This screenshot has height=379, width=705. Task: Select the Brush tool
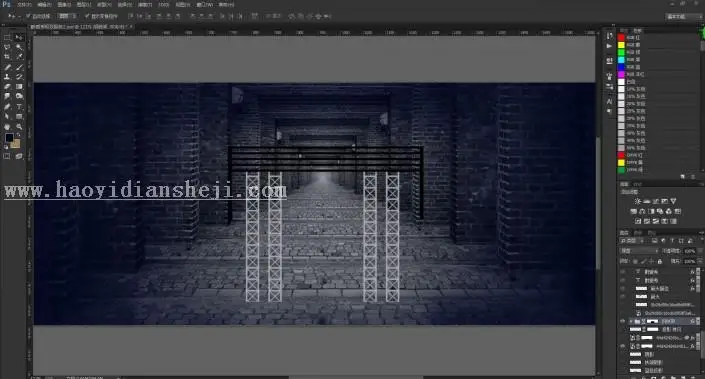pos(19,67)
